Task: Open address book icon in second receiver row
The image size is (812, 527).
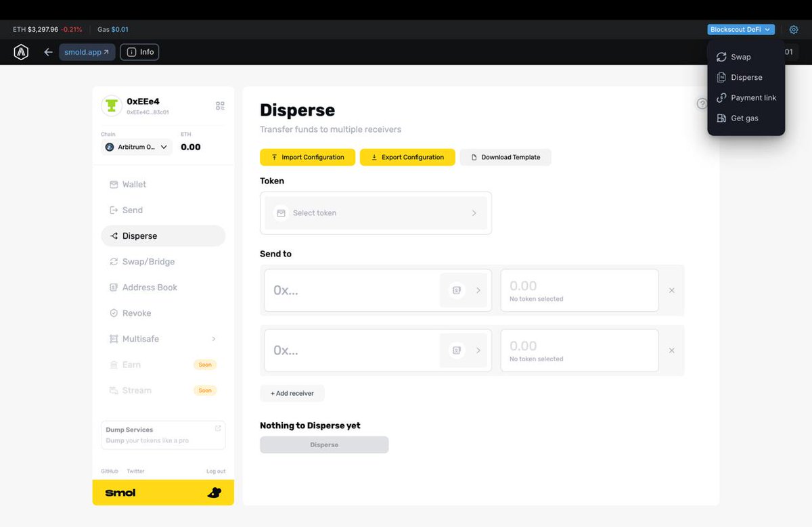Action: pos(457,350)
